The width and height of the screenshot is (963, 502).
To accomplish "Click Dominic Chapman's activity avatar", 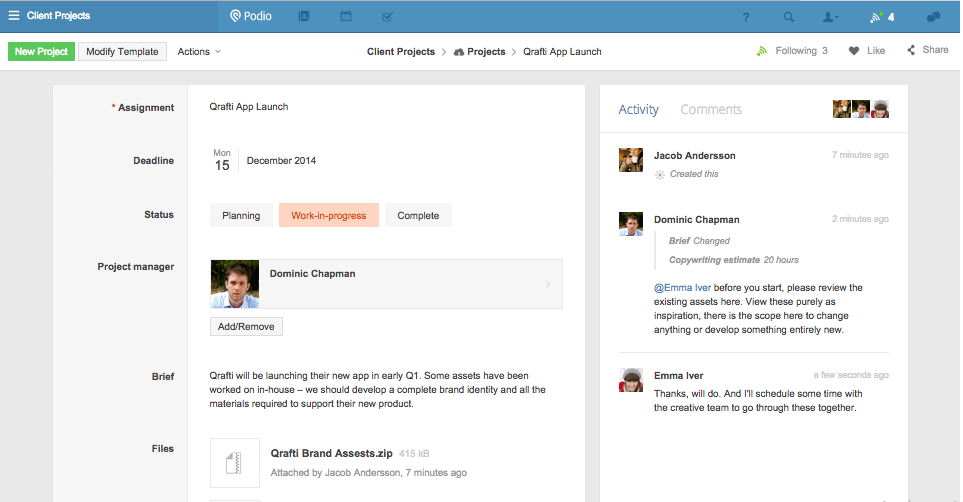I will pyautogui.click(x=631, y=224).
